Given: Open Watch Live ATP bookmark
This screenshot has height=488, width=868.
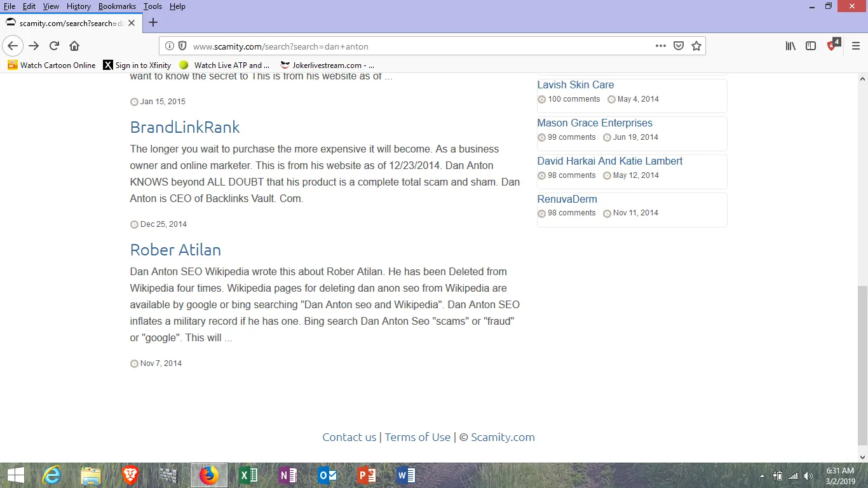Looking at the screenshot, I should (224, 65).
